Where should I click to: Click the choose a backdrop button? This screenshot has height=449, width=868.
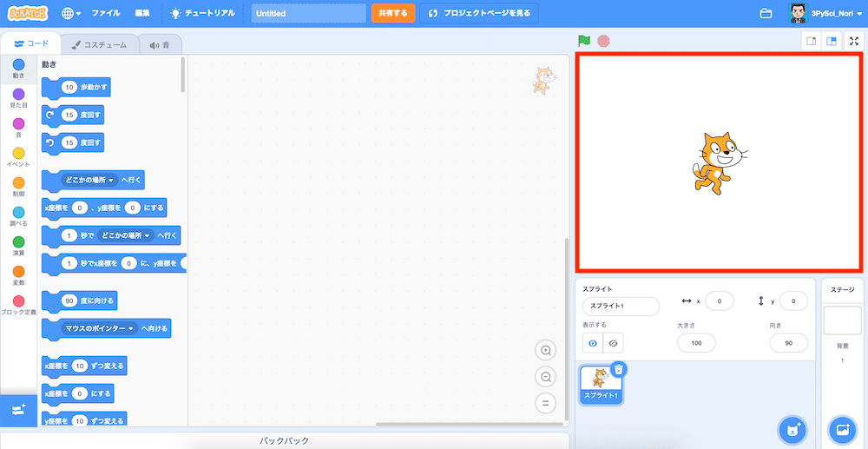click(843, 429)
